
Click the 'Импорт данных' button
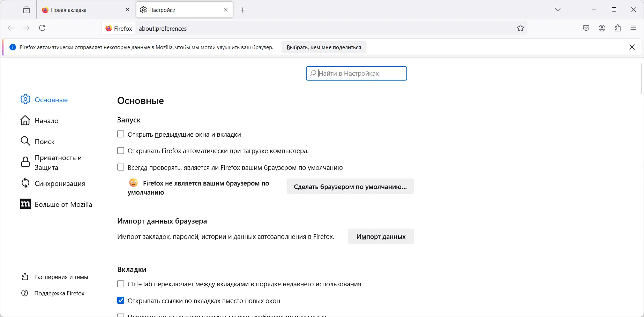[x=381, y=236]
